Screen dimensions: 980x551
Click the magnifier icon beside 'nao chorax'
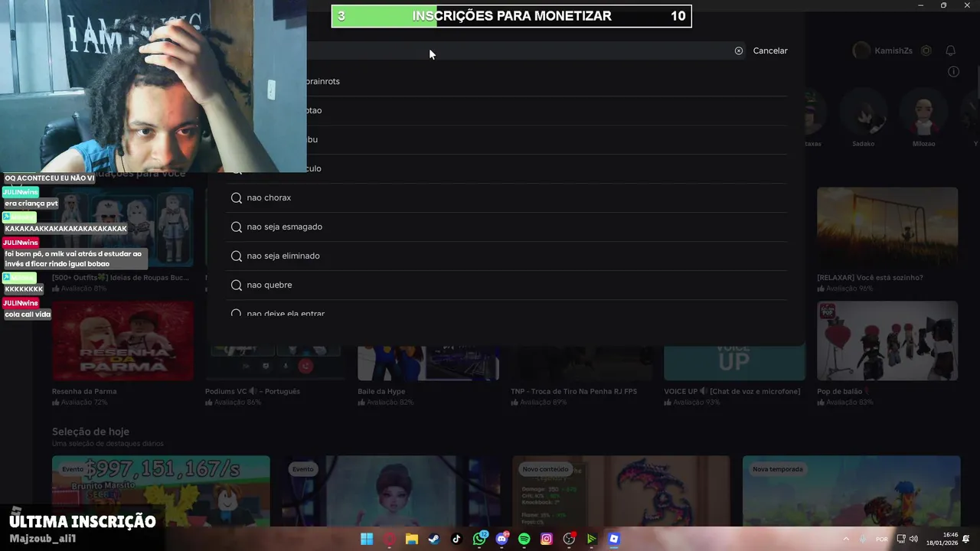(237, 197)
